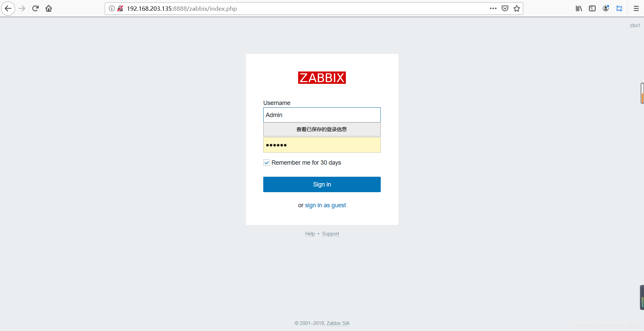Open the Zabbix SIA footer link
The height and width of the screenshot is (331, 644).
click(338, 323)
